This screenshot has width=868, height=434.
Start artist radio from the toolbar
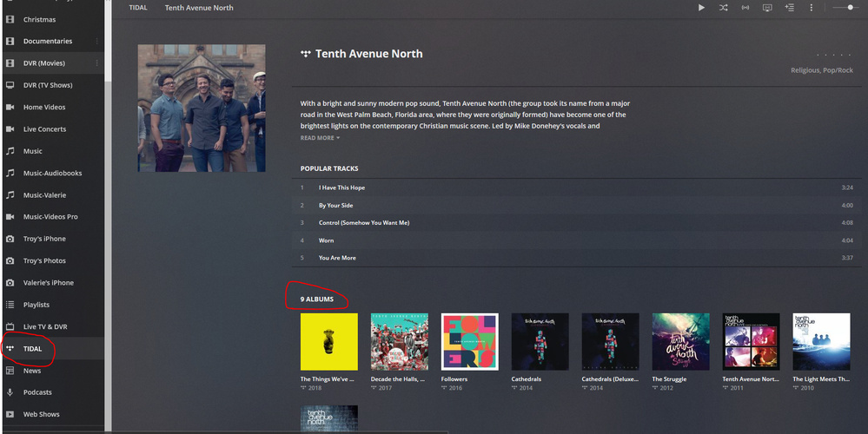745,8
